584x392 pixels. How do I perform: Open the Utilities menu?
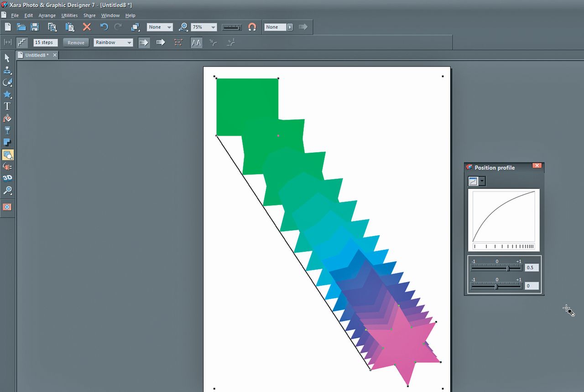click(69, 15)
